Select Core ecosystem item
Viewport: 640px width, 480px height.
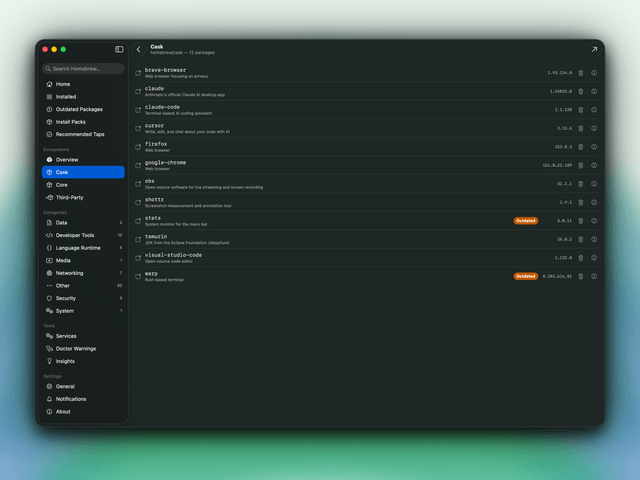click(83, 185)
